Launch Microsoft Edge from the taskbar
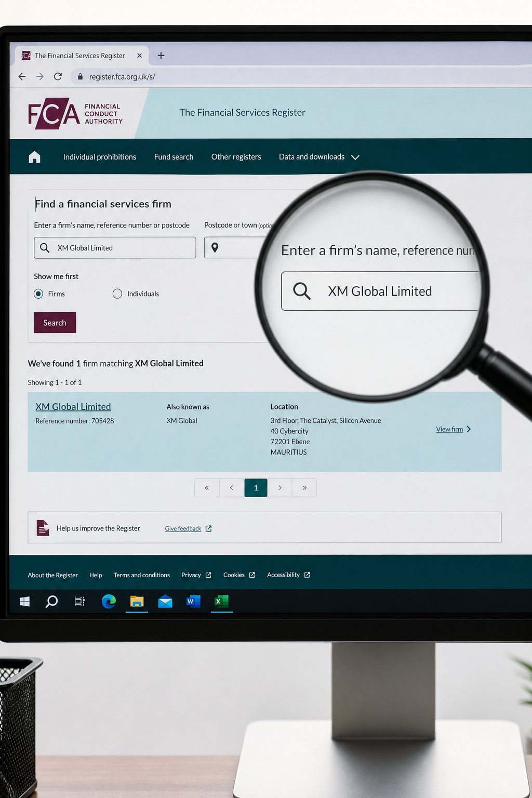 point(109,602)
